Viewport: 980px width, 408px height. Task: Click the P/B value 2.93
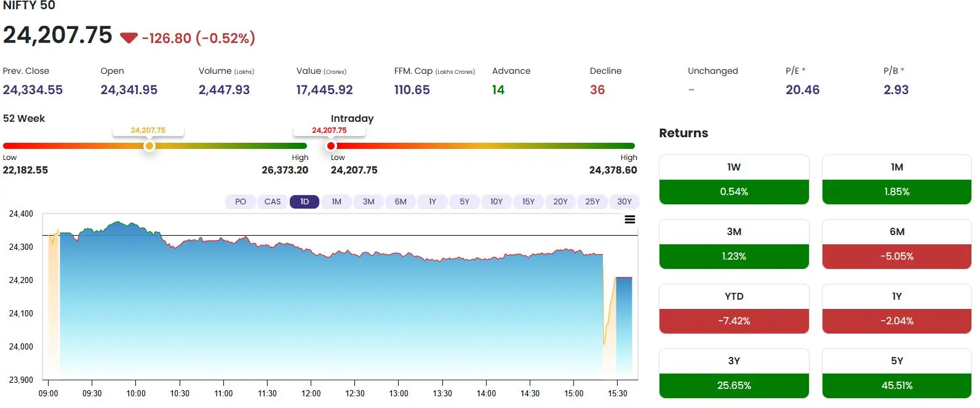(896, 90)
